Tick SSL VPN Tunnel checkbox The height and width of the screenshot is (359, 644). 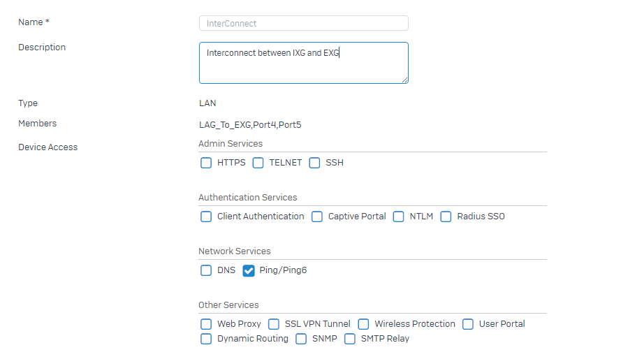(x=274, y=325)
